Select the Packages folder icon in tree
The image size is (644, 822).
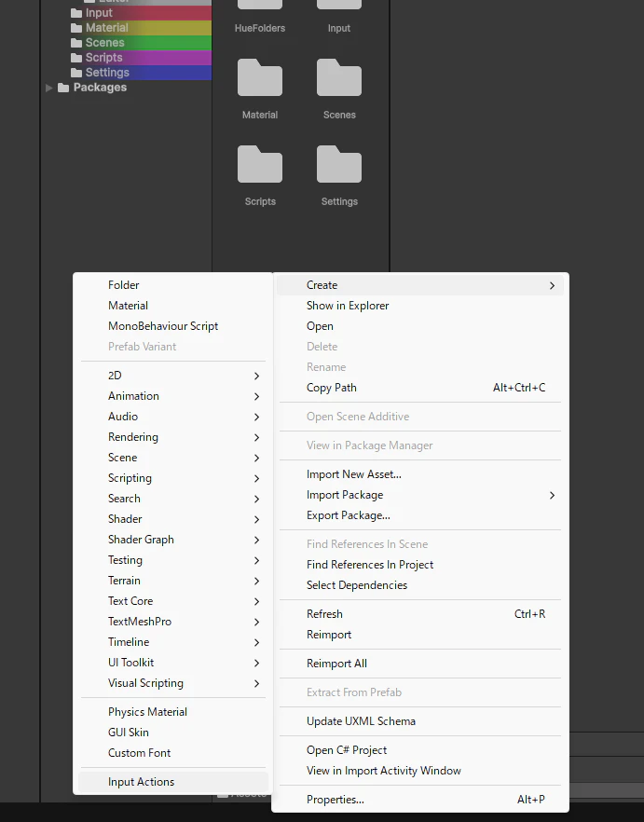[63, 88]
